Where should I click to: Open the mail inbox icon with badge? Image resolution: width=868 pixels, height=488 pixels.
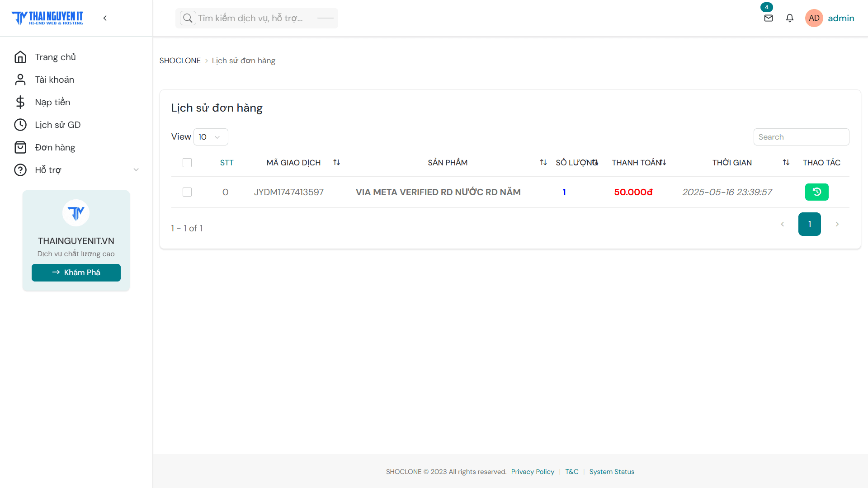768,18
